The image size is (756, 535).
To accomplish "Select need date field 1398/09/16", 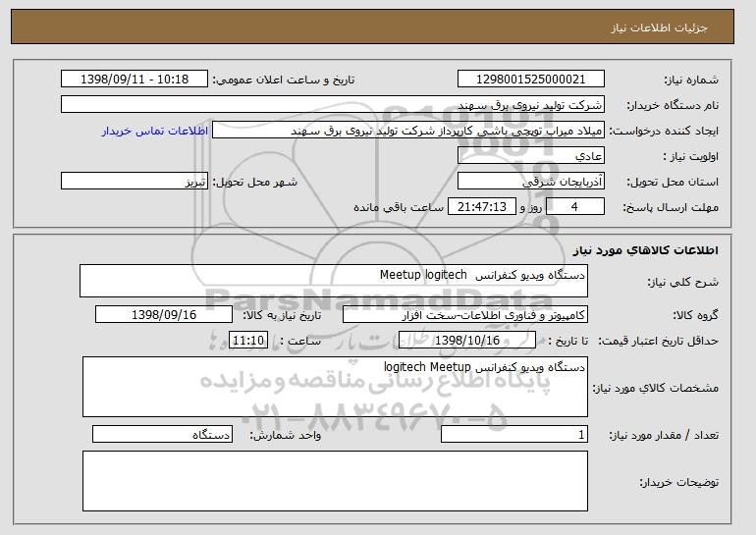I will click(x=164, y=315).
